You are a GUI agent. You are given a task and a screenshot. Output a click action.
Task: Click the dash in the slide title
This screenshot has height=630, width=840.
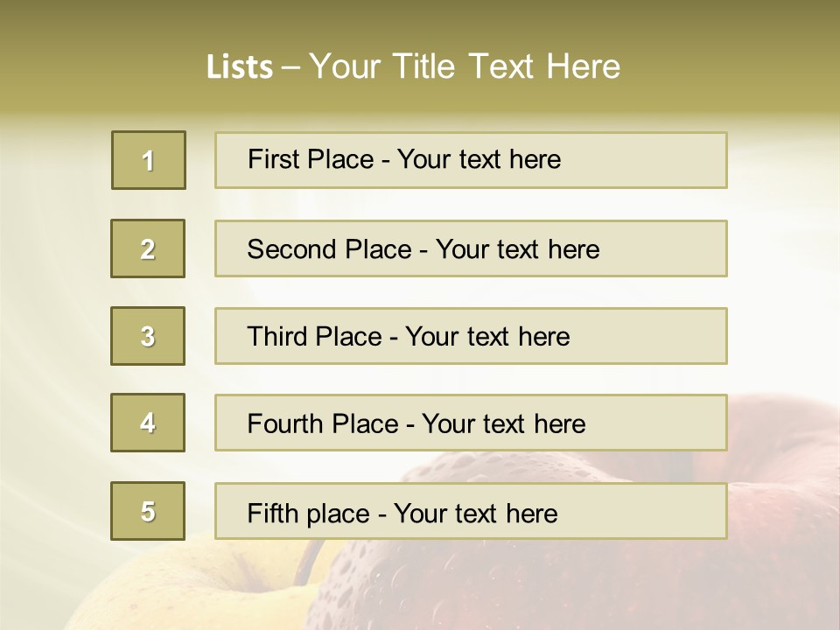click(291, 66)
